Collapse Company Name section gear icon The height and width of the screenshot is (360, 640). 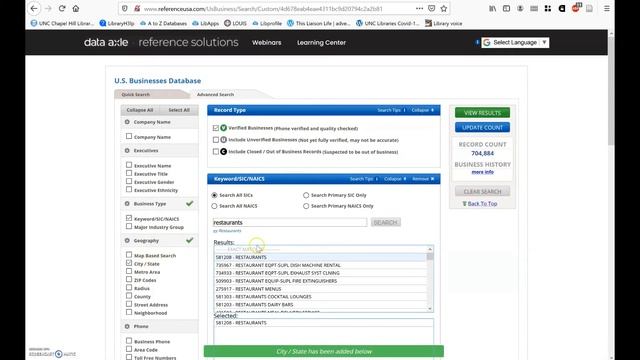[x=127, y=122]
